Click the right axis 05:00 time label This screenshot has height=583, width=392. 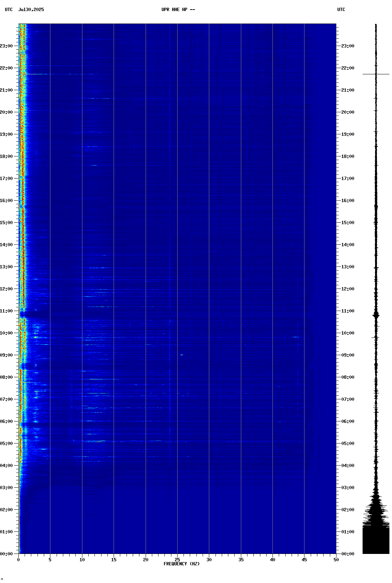point(348,444)
